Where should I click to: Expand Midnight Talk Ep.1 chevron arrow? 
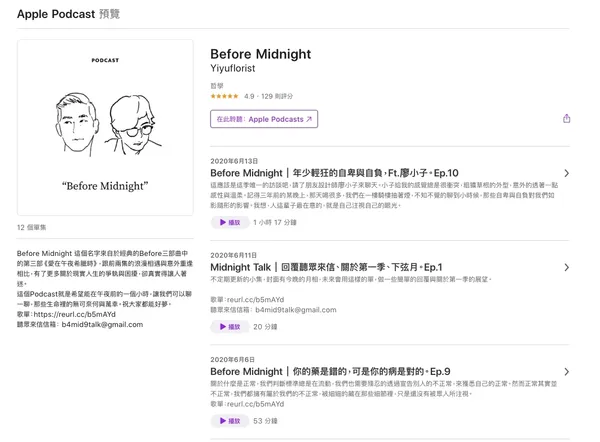click(x=566, y=267)
